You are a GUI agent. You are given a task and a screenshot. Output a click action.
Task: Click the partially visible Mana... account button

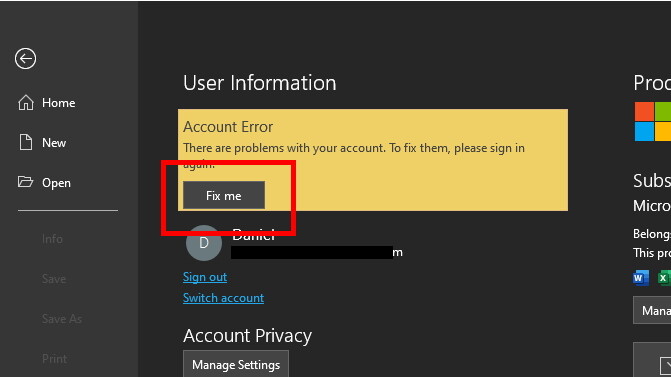(x=652, y=310)
